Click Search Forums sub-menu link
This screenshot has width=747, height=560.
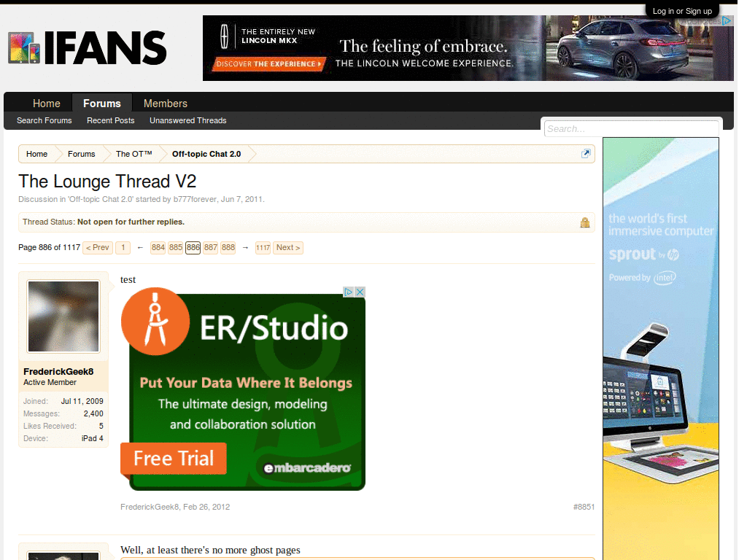(44, 120)
